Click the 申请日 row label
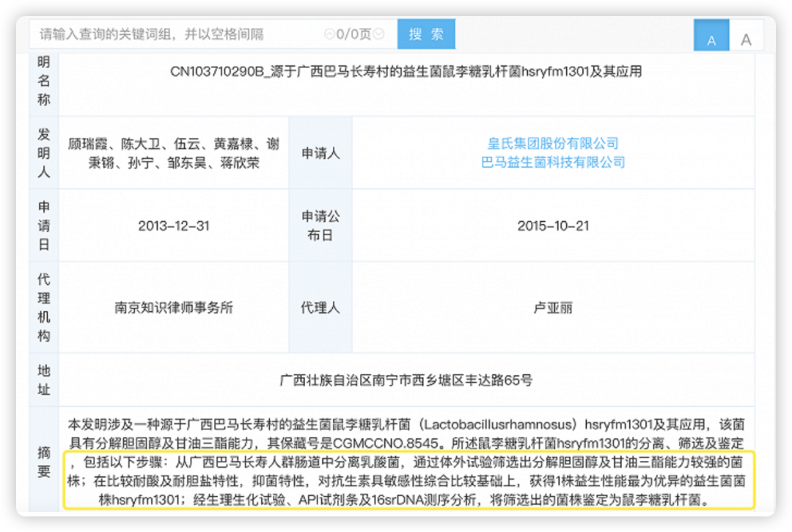The width and height of the screenshot is (792, 532). point(44,226)
